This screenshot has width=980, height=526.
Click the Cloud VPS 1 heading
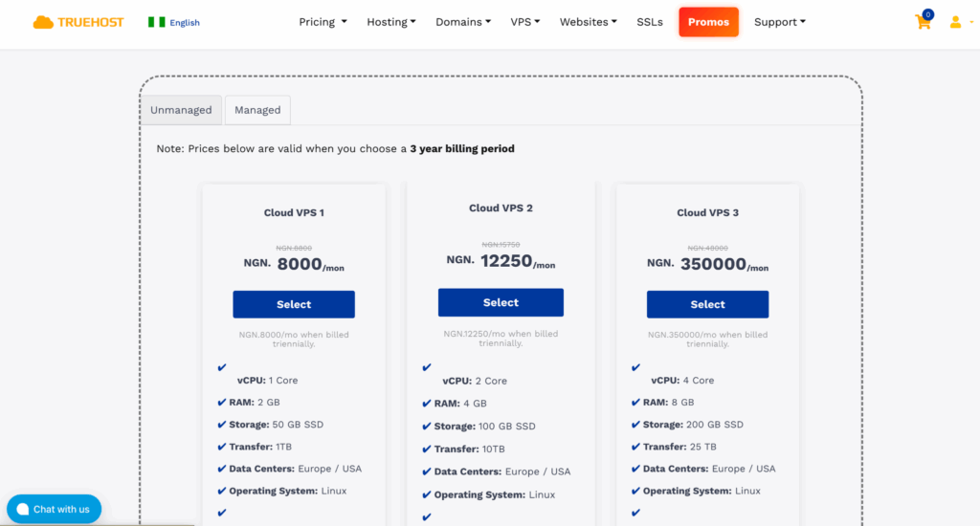point(294,212)
